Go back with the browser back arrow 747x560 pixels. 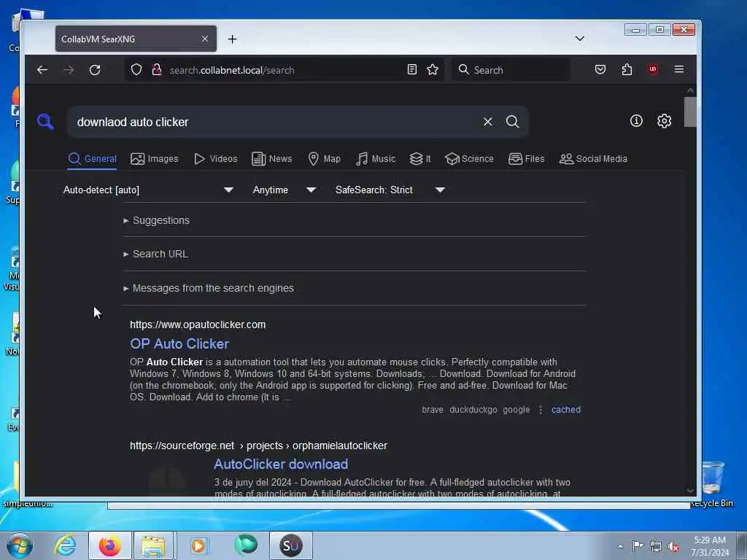pos(42,70)
